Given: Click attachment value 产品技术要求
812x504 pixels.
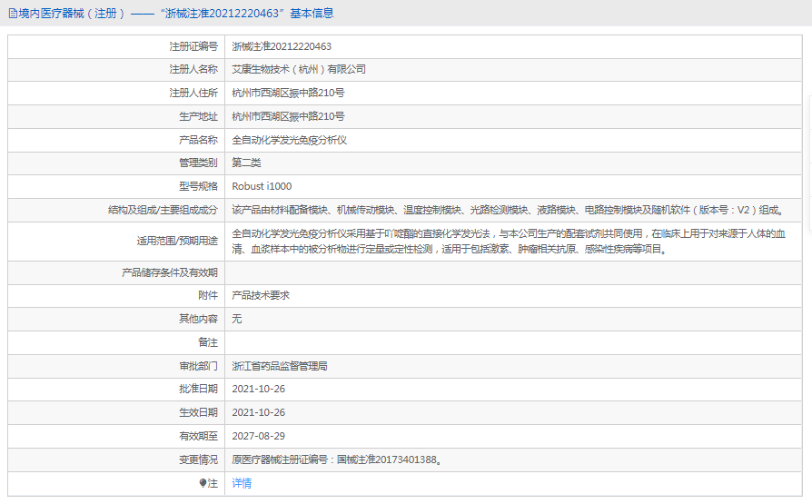Looking at the screenshot, I should pos(261,295).
